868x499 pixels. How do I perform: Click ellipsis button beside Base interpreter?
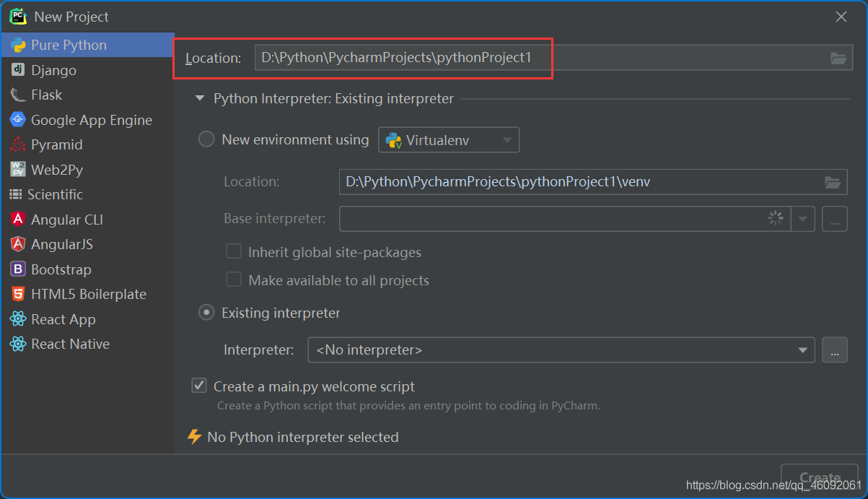click(835, 219)
